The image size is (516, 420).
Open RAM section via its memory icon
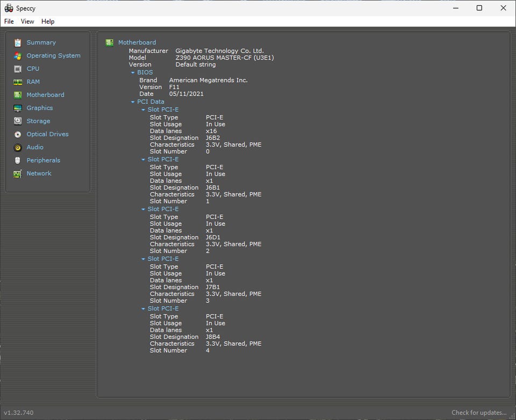(x=18, y=82)
